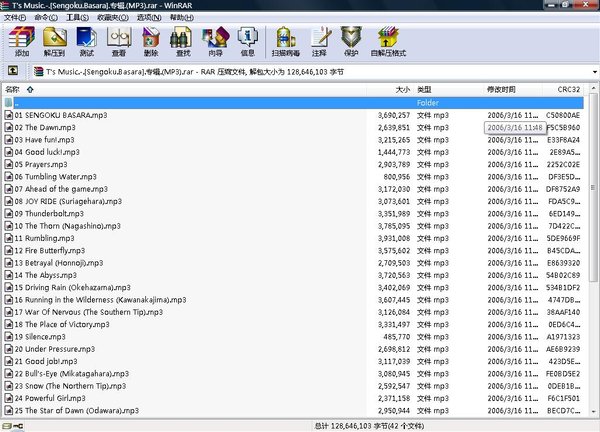This screenshot has height=432, width=600.
Task: Click the file icon of 09 Thunderbolt.mp3
Action: point(8,214)
